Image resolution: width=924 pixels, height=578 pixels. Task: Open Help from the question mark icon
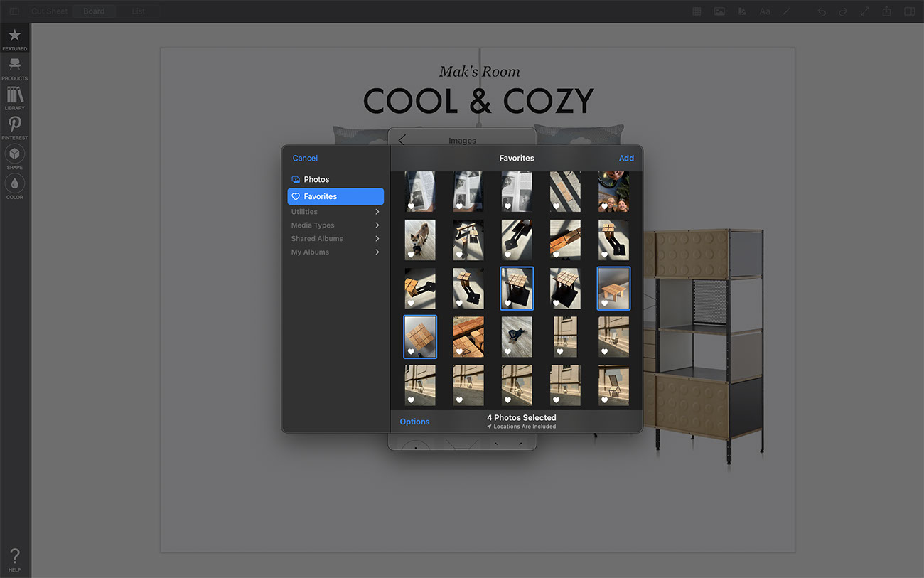pyautogui.click(x=14, y=560)
